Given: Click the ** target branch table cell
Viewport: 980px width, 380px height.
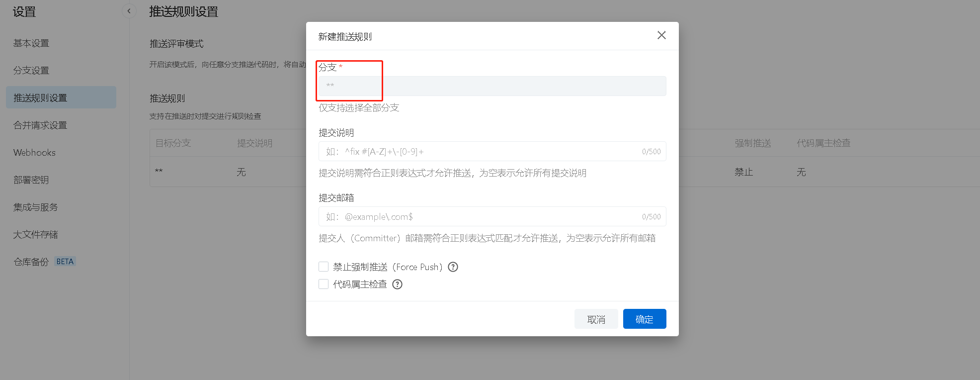Looking at the screenshot, I should coord(159,172).
